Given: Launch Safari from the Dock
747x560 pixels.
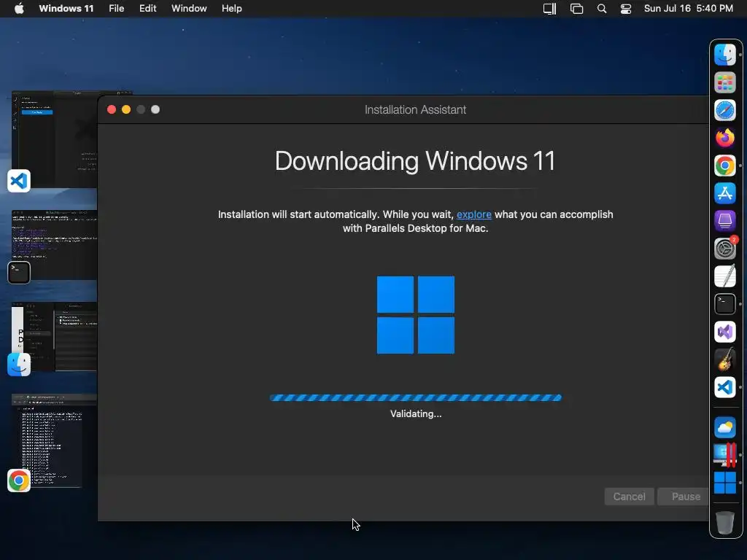Looking at the screenshot, I should tap(724, 110).
